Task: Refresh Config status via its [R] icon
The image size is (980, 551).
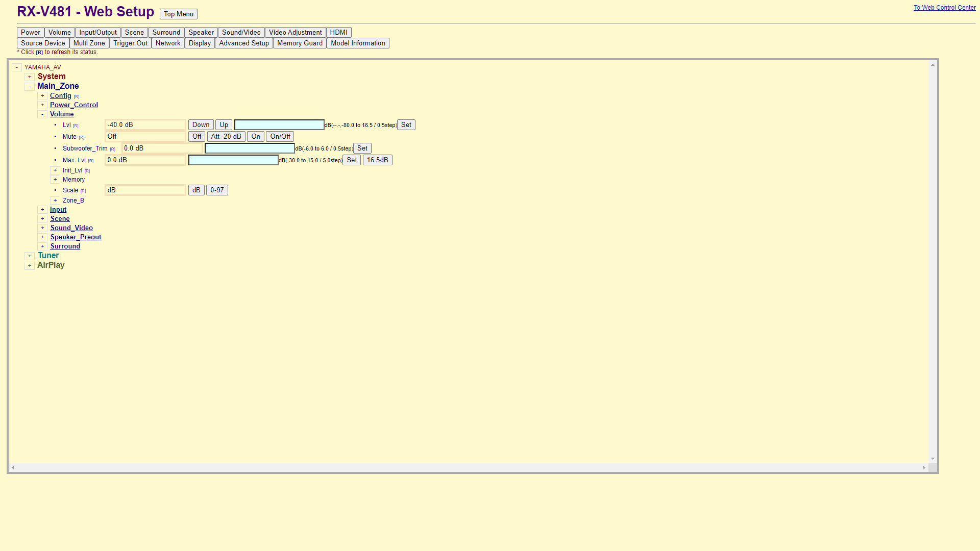Action: coord(77,96)
